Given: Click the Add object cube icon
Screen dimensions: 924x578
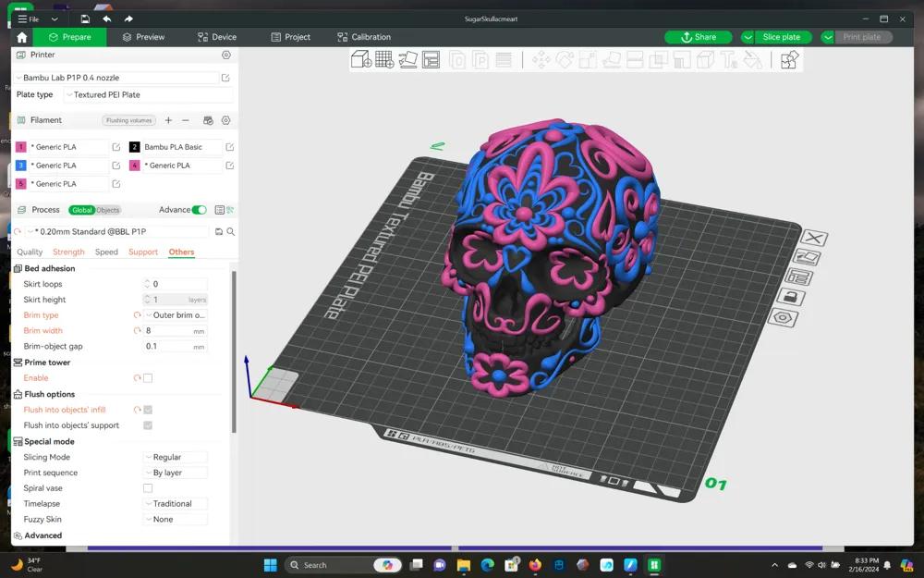Looking at the screenshot, I should pyautogui.click(x=360, y=59).
